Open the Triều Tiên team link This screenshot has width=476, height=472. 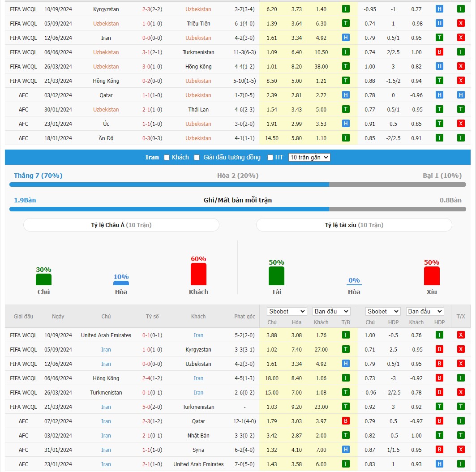pyautogui.click(x=198, y=23)
